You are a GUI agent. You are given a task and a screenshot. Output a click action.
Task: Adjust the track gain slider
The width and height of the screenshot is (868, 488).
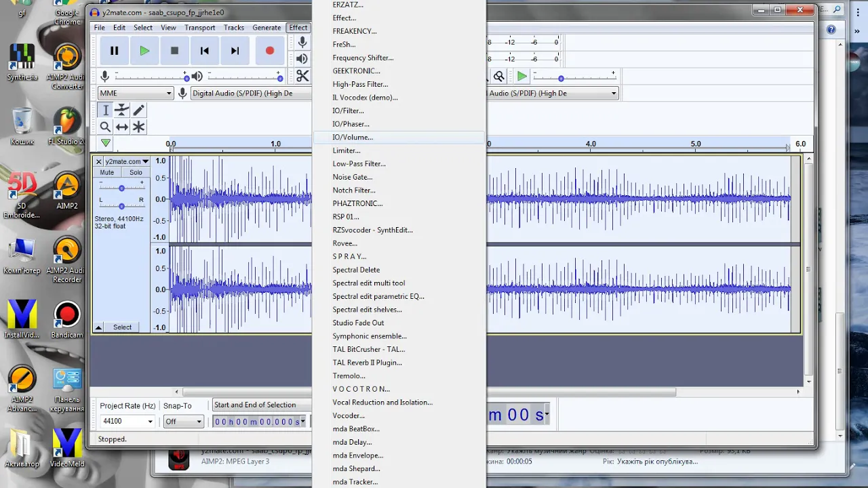coord(121,188)
